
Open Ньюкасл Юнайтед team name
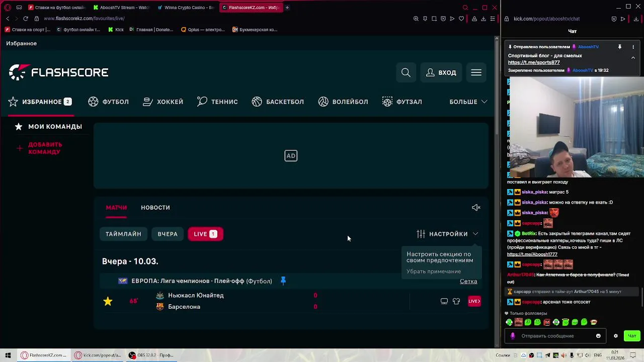click(x=196, y=295)
